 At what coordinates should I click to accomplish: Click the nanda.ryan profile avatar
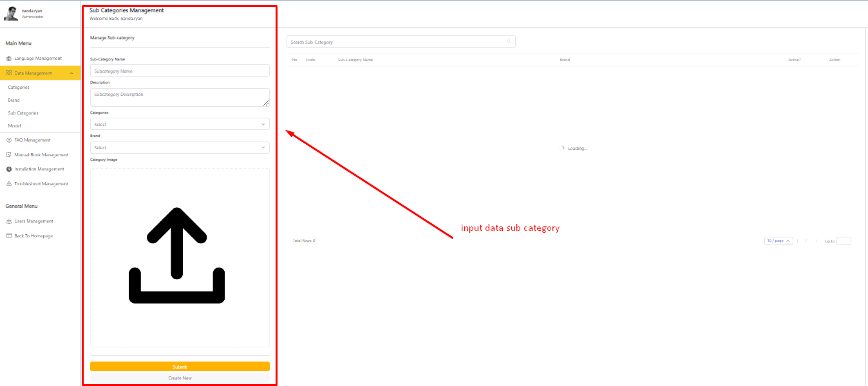(11, 14)
